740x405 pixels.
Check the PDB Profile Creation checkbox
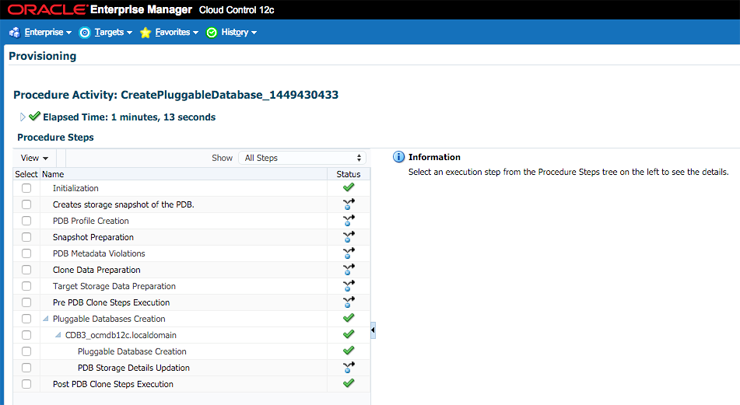pos(26,220)
